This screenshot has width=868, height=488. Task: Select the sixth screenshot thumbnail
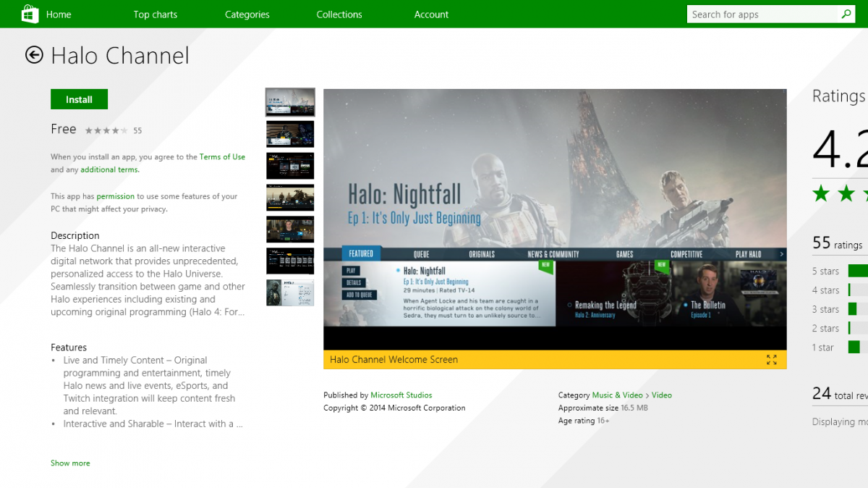[x=290, y=261]
